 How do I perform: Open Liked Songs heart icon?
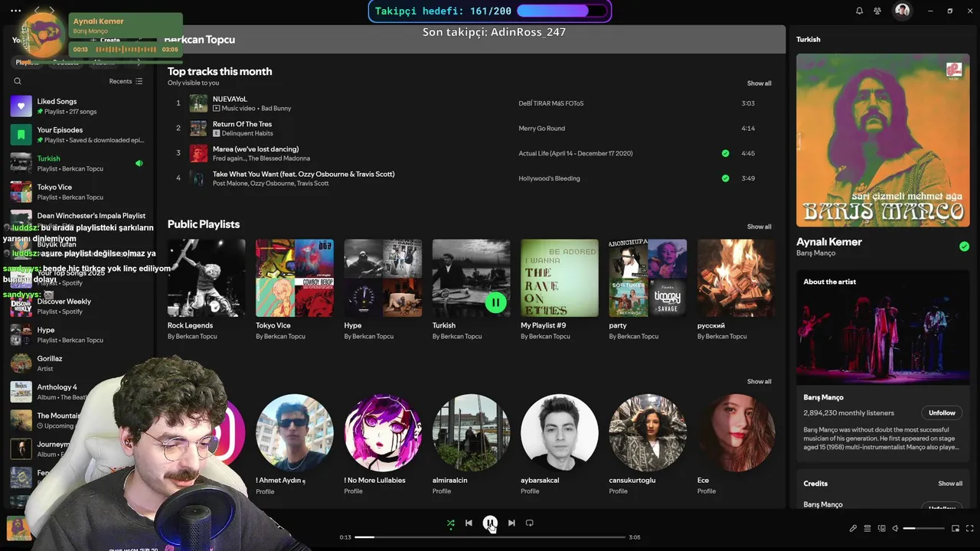click(x=21, y=106)
